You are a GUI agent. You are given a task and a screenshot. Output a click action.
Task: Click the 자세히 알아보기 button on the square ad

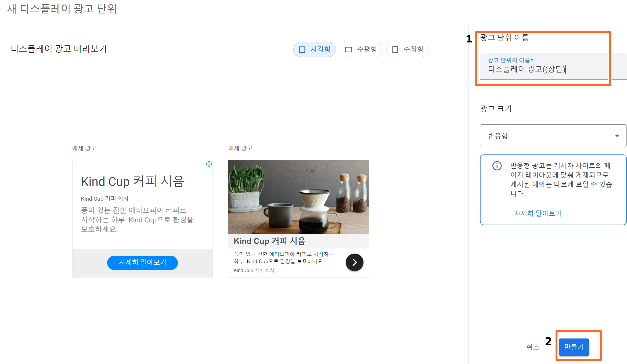click(x=142, y=263)
